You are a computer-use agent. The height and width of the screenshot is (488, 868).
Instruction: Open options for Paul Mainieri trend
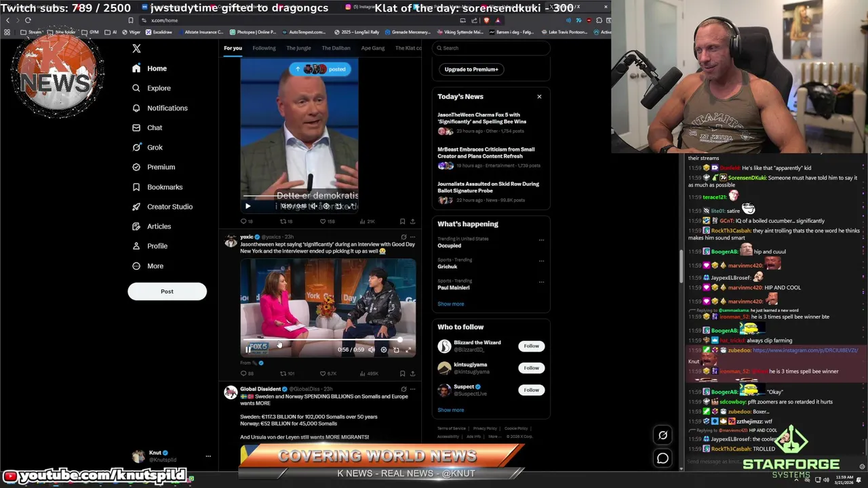click(541, 282)
